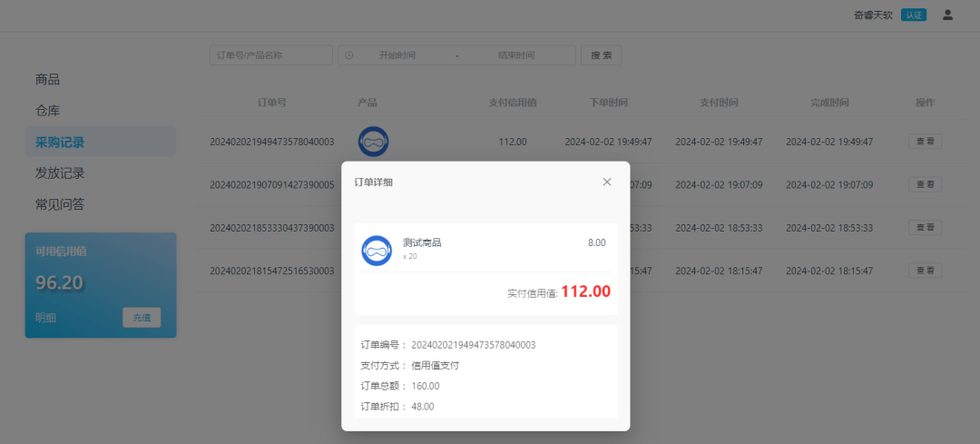Click 查看 for the 19:07:09 order

pos(925,184)
